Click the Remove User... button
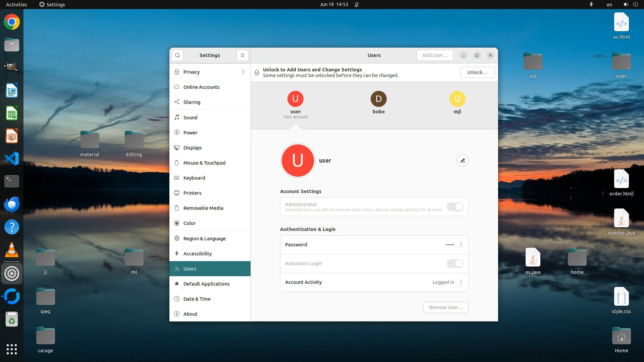 [x=445, y=307]
